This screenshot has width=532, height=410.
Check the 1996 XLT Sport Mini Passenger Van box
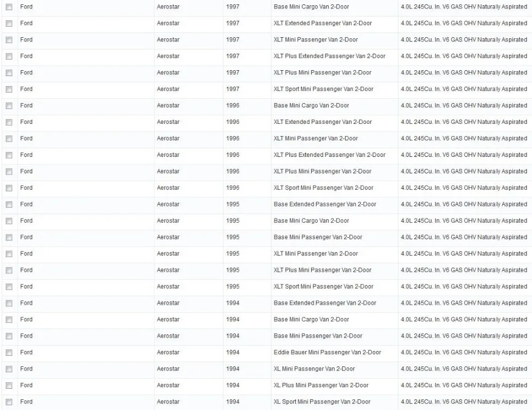pyautogui.click(x=9, y=188)
